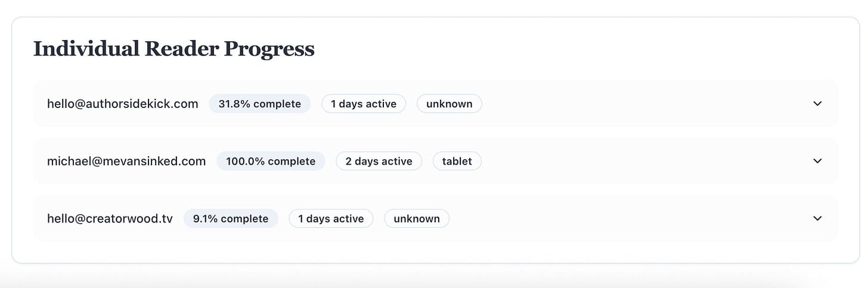This screenshot has width=868, height=288.
Task: Click the tablet device badge
Action: tap(457, 161)
